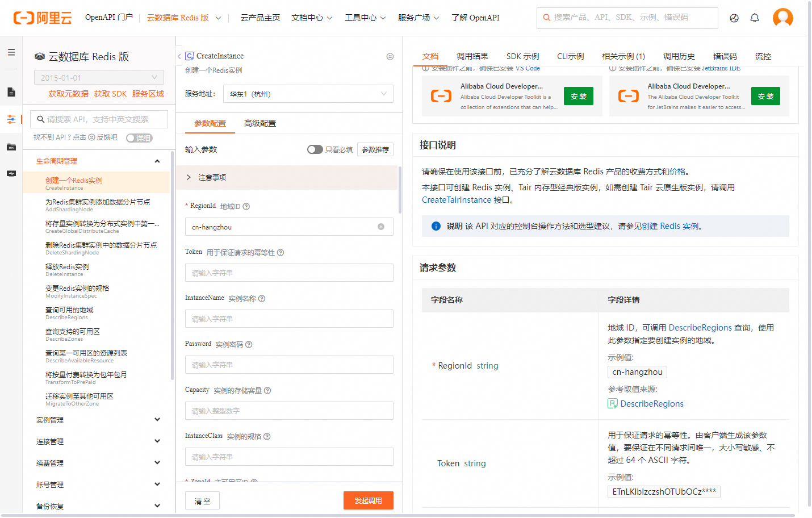Viewport: 812px width, 518px height.
Task: Open the API version 2015-01-01 dropdown
Action: (x=99, y=77)
